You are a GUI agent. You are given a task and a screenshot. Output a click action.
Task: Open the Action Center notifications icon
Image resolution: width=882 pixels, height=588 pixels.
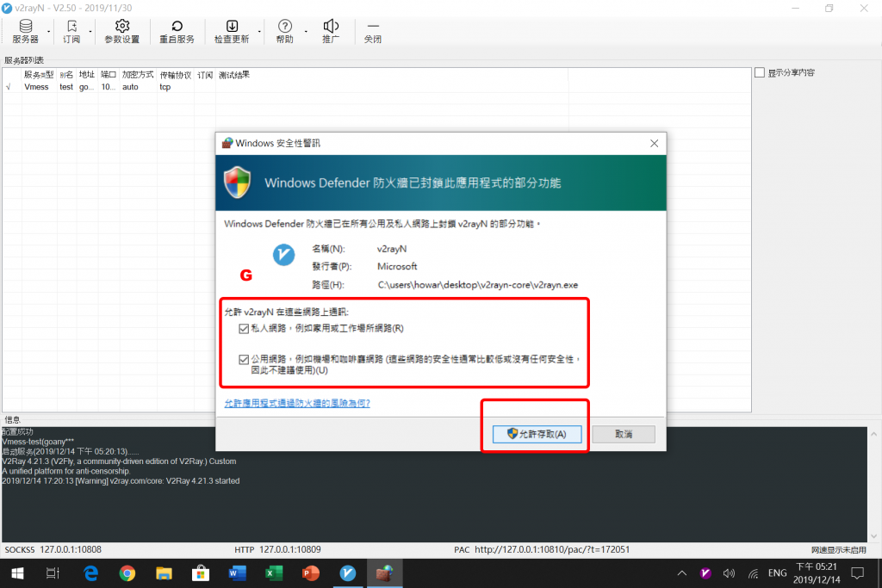(x=858, y=573)
